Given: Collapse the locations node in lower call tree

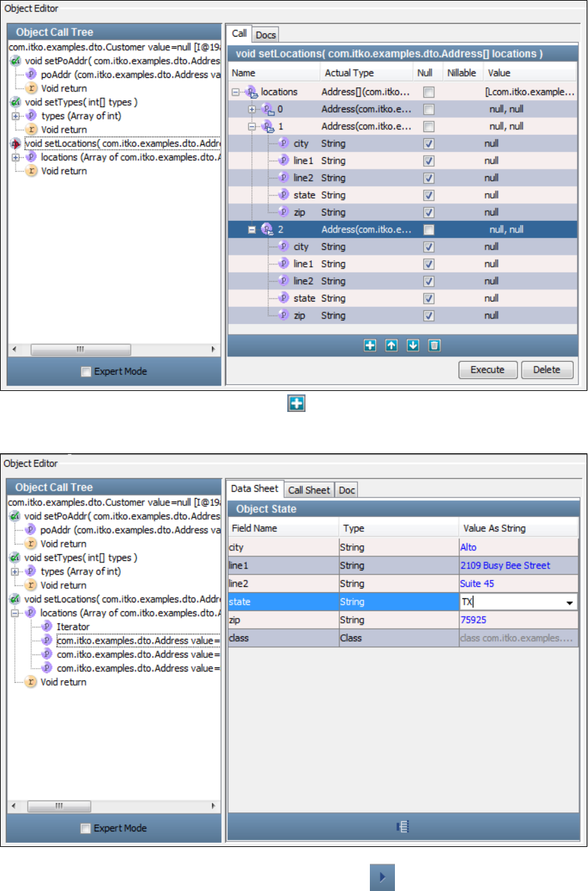Looking at the screenshot, I should (x=16, y=613).
